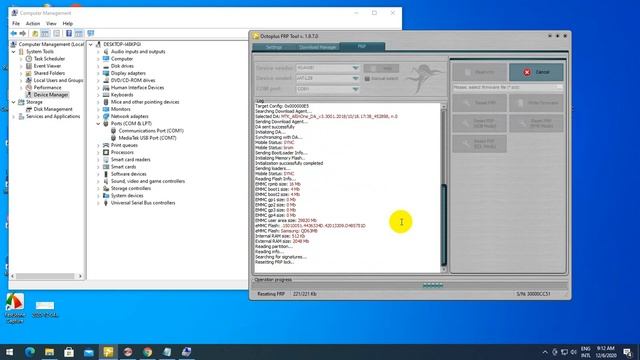Show hidden system tray icons
Image resolution: width=640 pixels, height=360 pixels.
pos(545,352)
